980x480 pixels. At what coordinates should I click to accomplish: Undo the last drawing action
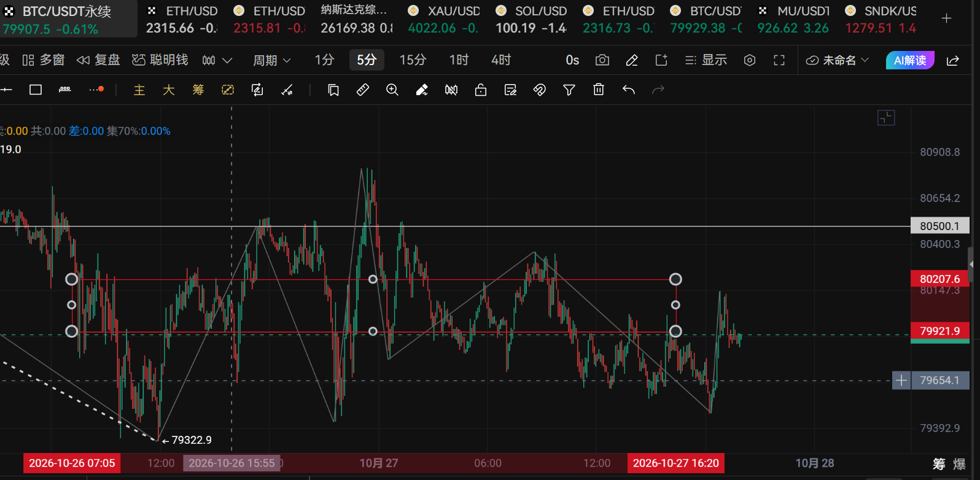coord(628,90)
